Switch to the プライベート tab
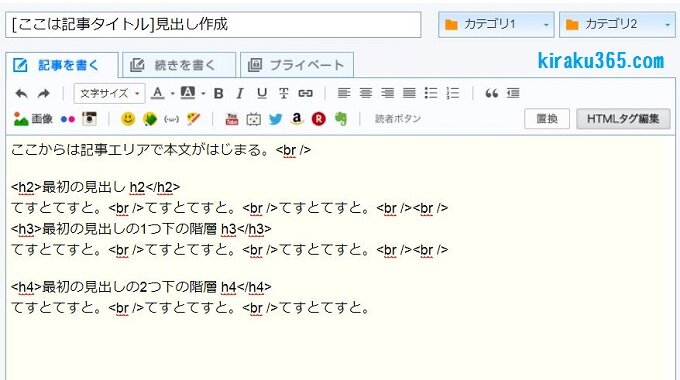Image resolution: width=680 pixels, height=380 pixels. (x=297, y=66)
